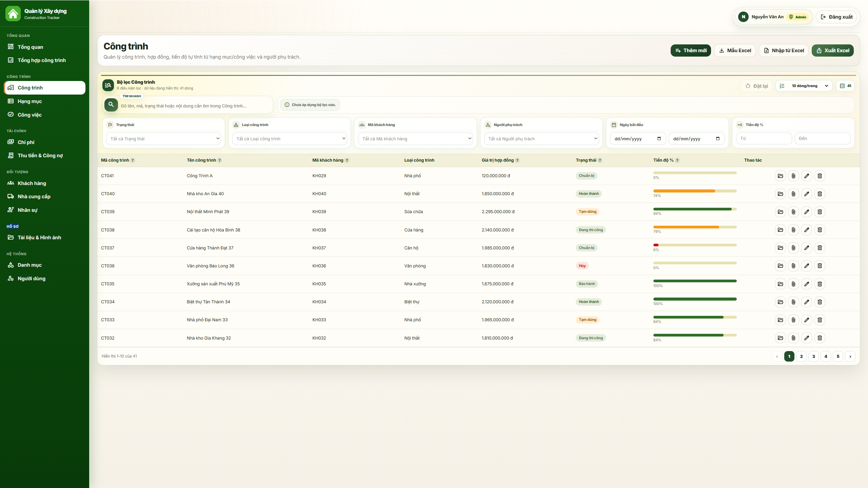Open Tài liệu & Hình ảnh menu
This screenshot has width=868, height=488.
tap(44, 238)
